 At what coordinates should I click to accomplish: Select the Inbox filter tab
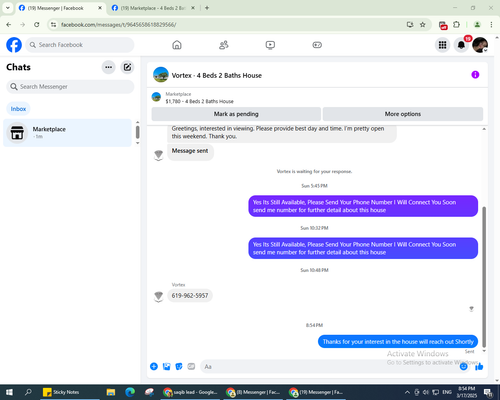pos(18,109)
